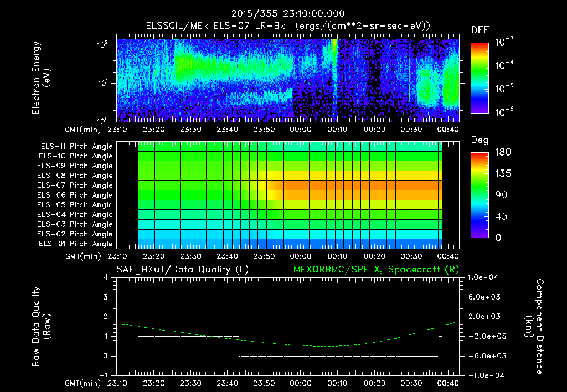Click the 3 tick on Data Quality axis

point(105,297)
